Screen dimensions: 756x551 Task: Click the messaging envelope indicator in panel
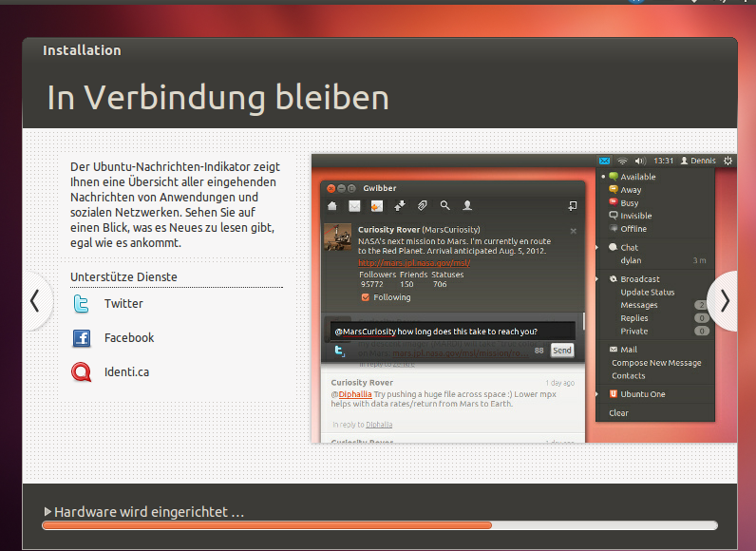pos(604,161)
